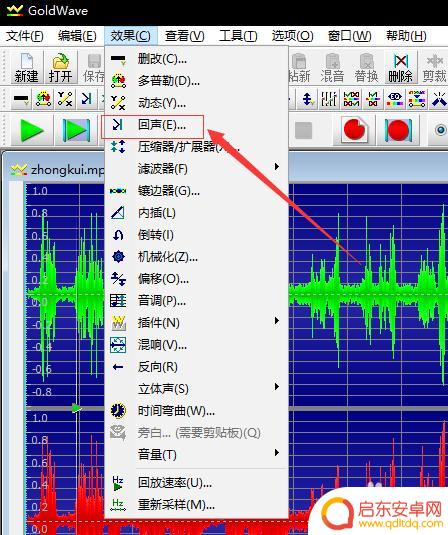Expand the 音量(T) volume submenu
Screen dimensions: 448x535
(196, 454)
